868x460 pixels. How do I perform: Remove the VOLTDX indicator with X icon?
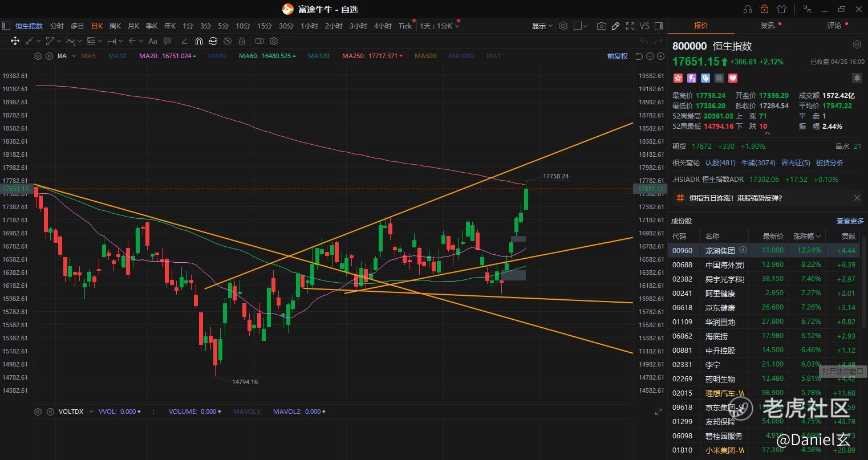49,412
